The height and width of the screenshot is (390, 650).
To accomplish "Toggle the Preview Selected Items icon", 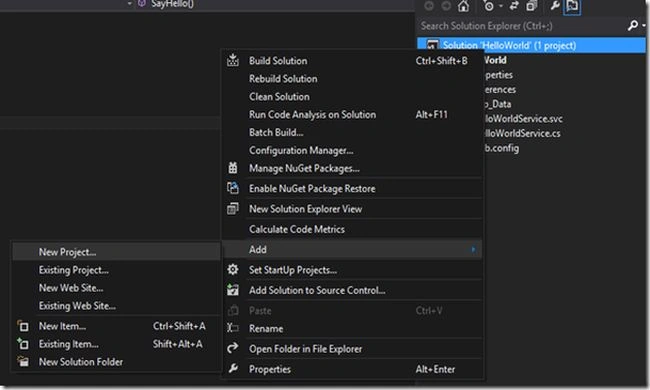I will click(x=572, y=6).
